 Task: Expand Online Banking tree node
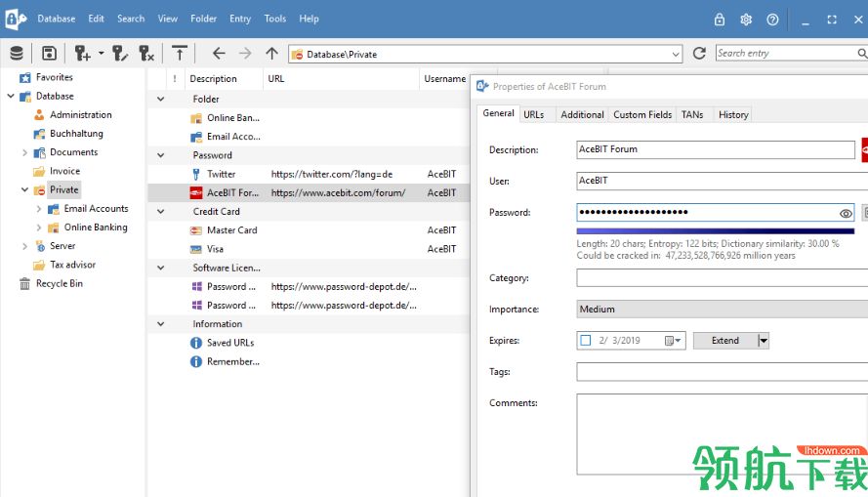click(39, 228)
